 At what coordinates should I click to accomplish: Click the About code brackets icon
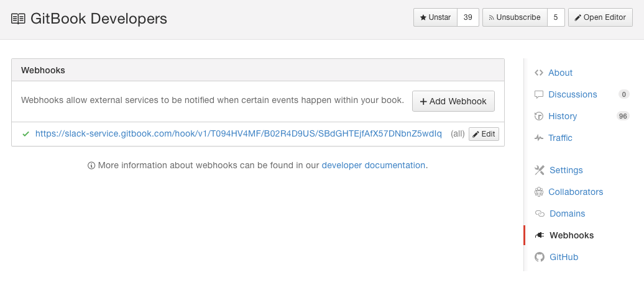pyautogui.click(x=539, y=73)
